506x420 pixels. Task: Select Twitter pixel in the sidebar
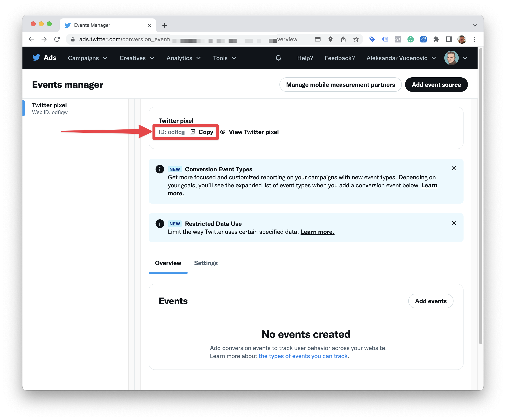75,108
